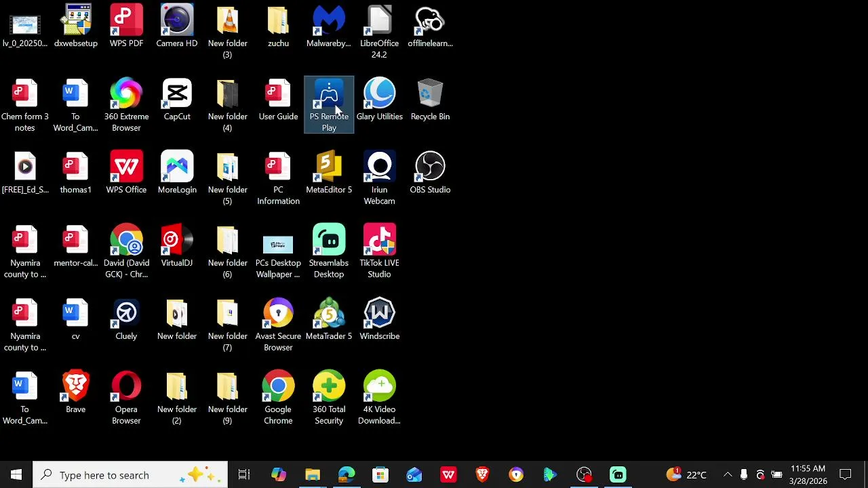Select the New folder (5) icon
This screenshot has height=488, width=868.
click(x=227, y=178)
